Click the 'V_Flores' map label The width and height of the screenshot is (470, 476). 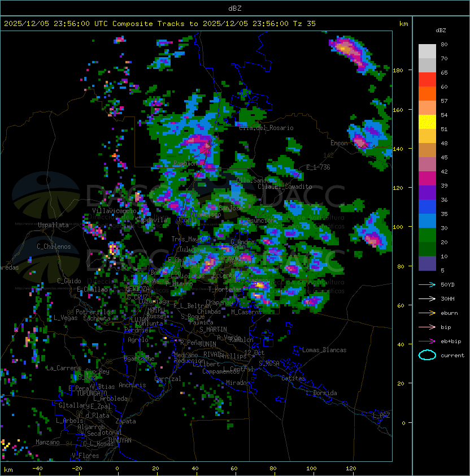(85, 456)
